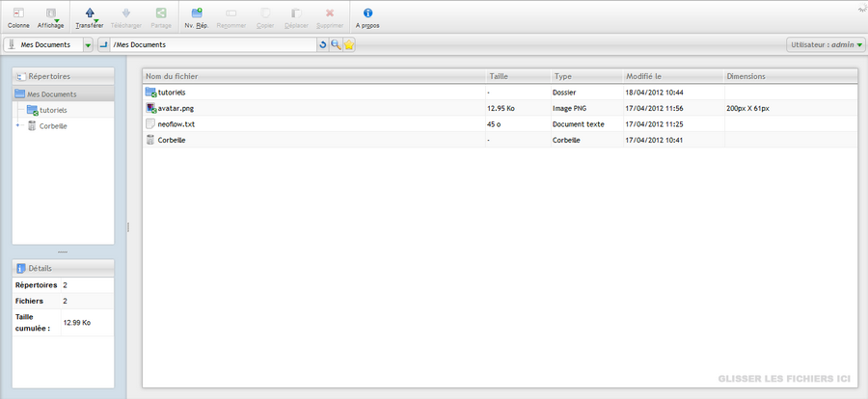This screenshot has height=399, width=868.
Task: Click the Transférer upload icon
Action: tap(90, 13)
